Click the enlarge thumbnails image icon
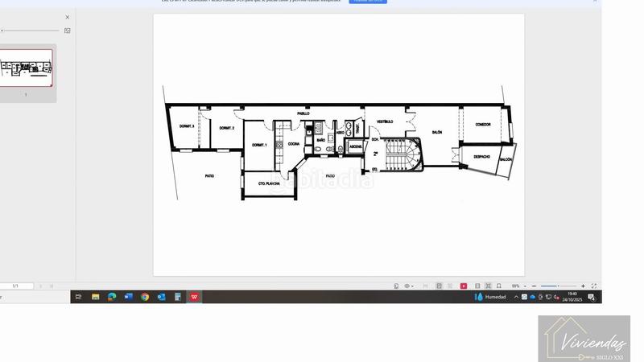This screenshot has height=362, width=644. coord(68,31)
